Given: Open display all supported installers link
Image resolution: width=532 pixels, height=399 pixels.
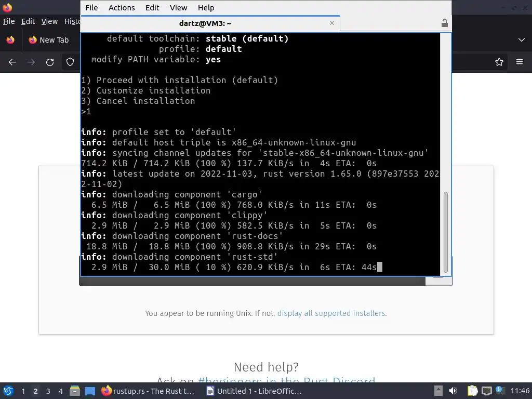Looking at the screenshot, I should click(x=331, y=313).
